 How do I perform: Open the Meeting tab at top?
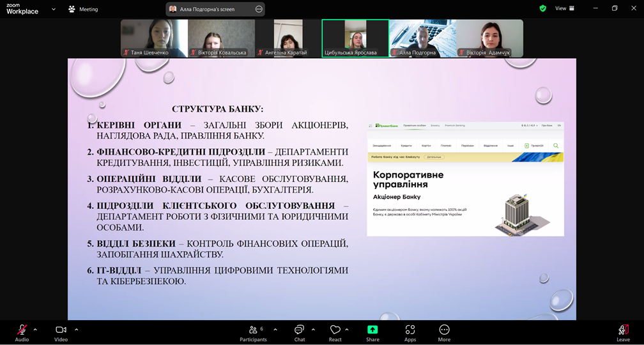pos(83,10)
